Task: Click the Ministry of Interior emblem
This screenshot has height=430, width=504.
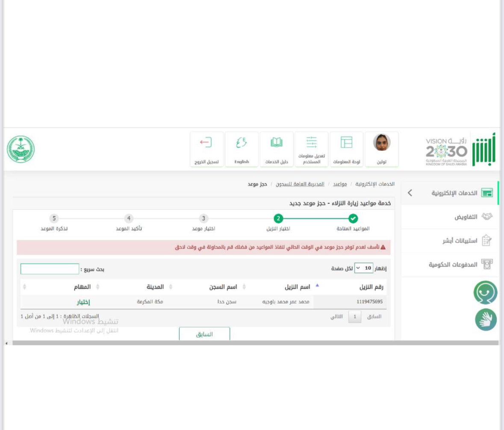Action: pos(21,150)
